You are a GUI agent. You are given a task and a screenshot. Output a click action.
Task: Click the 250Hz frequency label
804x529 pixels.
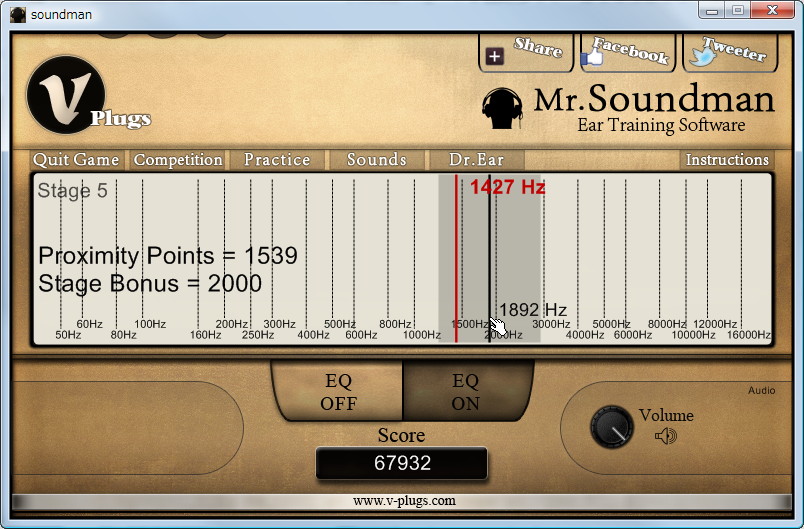click(258, 335)
